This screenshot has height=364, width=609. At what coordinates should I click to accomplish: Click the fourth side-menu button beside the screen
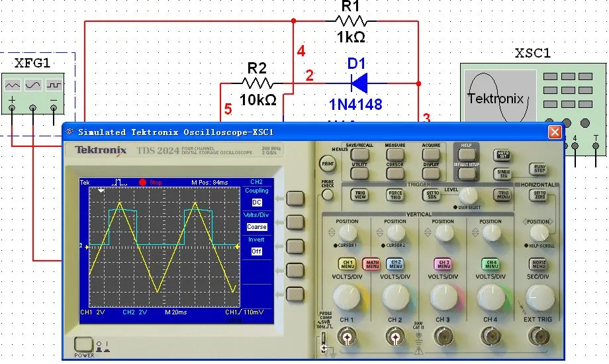click(295, 271)
